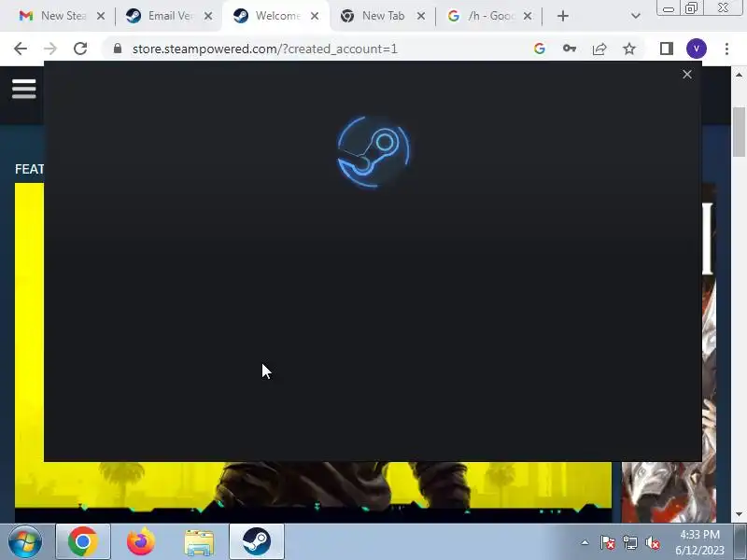The image size is (747, 560).
Task: Open network status tray icon
Action: [630, 542]
